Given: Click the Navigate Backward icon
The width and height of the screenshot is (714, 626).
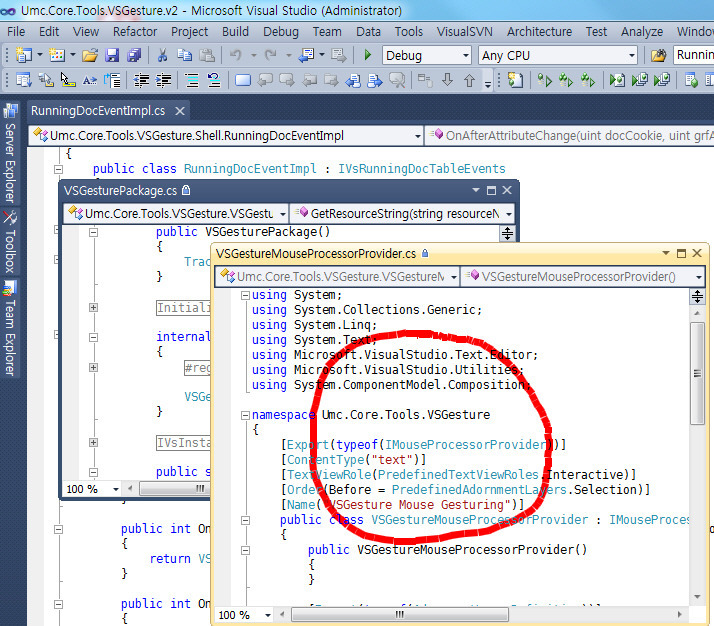Looking at the screenshot, I should point(306,55).
